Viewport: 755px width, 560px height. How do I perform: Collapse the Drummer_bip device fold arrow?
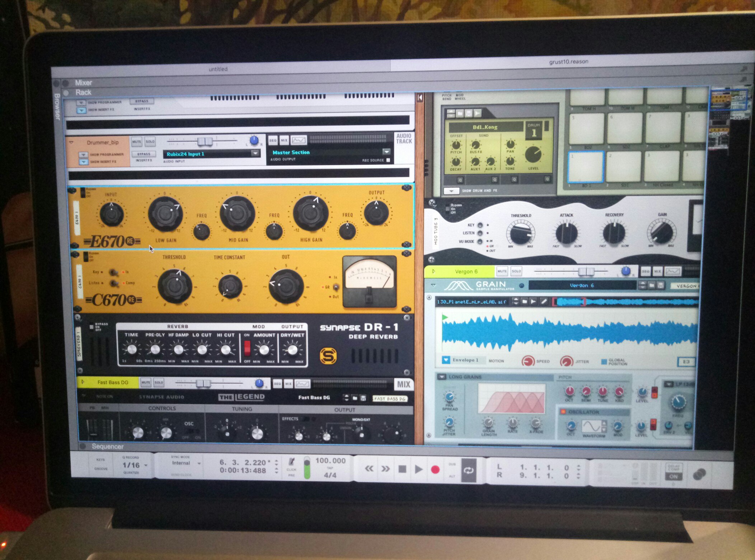click(x=71, y=143)
